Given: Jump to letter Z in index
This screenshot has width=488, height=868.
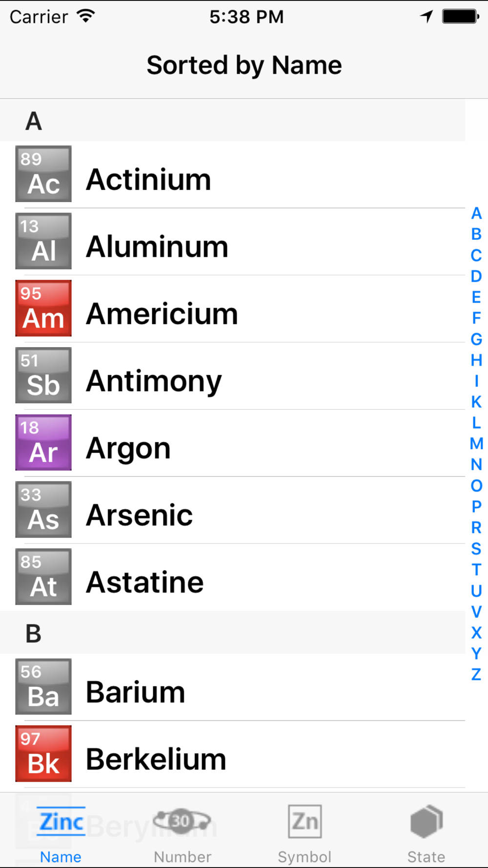Looking at the screenshot, I should (x=476, y=674).
